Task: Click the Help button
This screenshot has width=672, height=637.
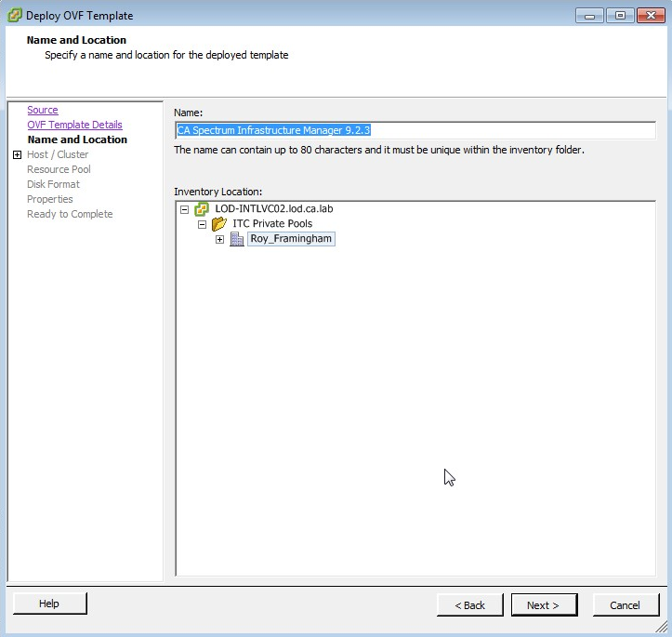Action: [49, 604]
